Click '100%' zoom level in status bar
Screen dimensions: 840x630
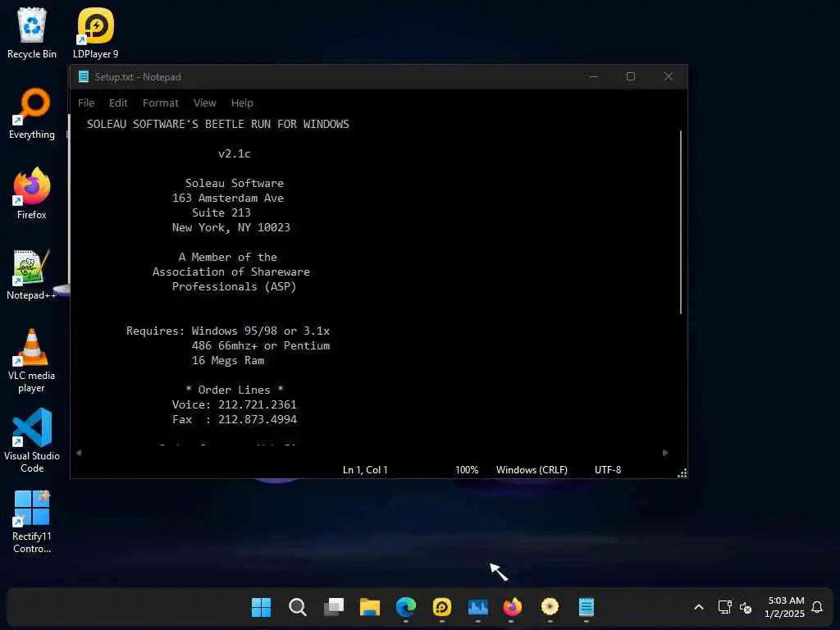(467, 470)
